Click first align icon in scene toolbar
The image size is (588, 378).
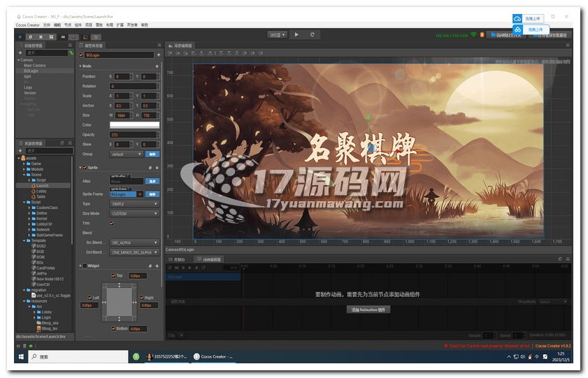(170, 53)
